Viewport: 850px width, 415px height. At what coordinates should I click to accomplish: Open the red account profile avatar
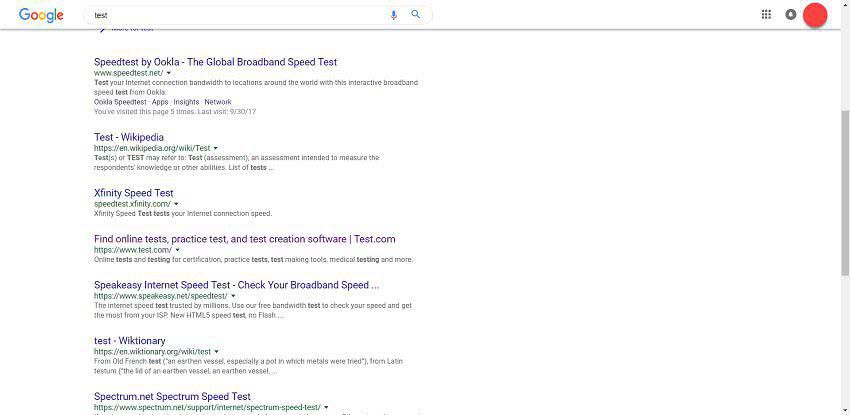click(x=815, y=15)
